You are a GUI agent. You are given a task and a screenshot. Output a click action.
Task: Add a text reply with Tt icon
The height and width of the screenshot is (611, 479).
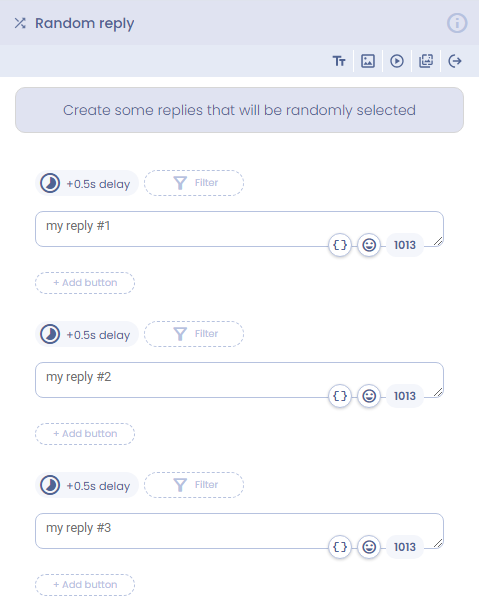pos(339,61)
